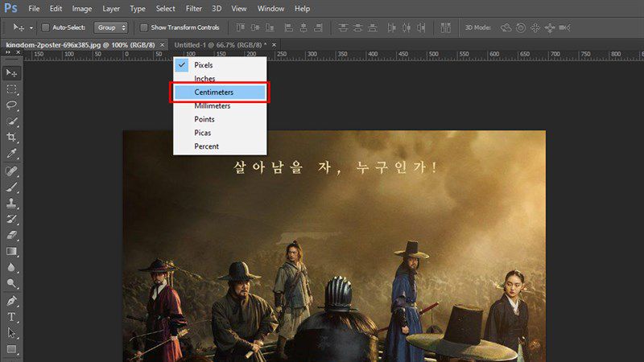Select the Lasso tool
Screen dimensions: 644x362
point(11,105)
